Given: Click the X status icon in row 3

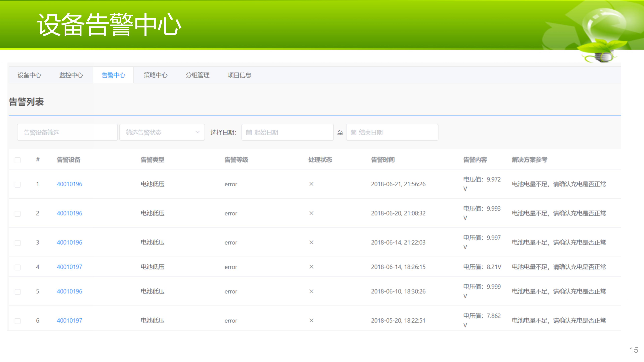Looking at the screenshot, I should [x=311, y=242].
